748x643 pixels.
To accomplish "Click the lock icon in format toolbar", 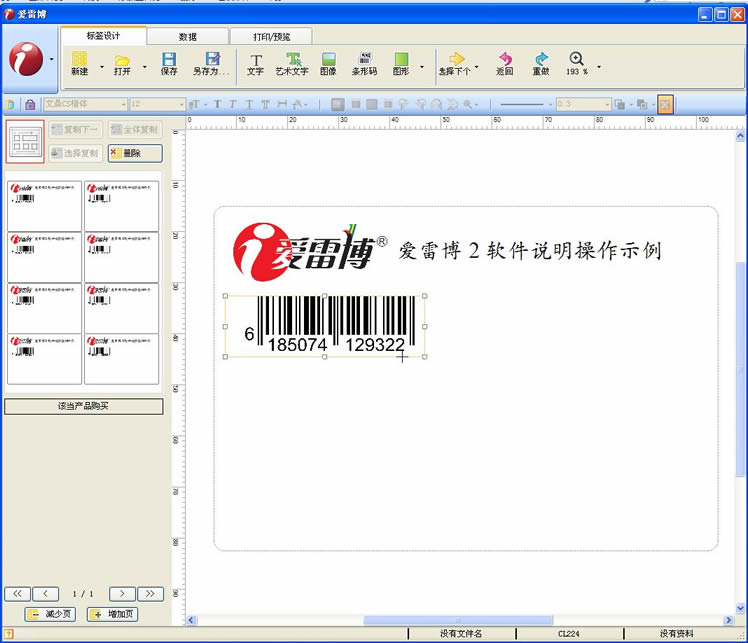I will pos(30,104).
